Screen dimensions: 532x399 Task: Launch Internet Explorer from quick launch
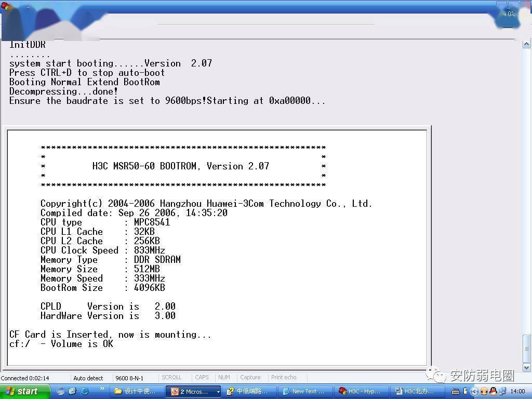[x=84, y=391]
